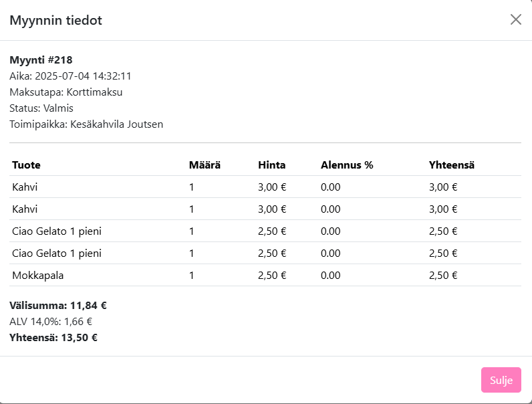532x404 pixels.
Task: Click the Välisumma 11,84 € subtotal
Action: pos(58,306)
